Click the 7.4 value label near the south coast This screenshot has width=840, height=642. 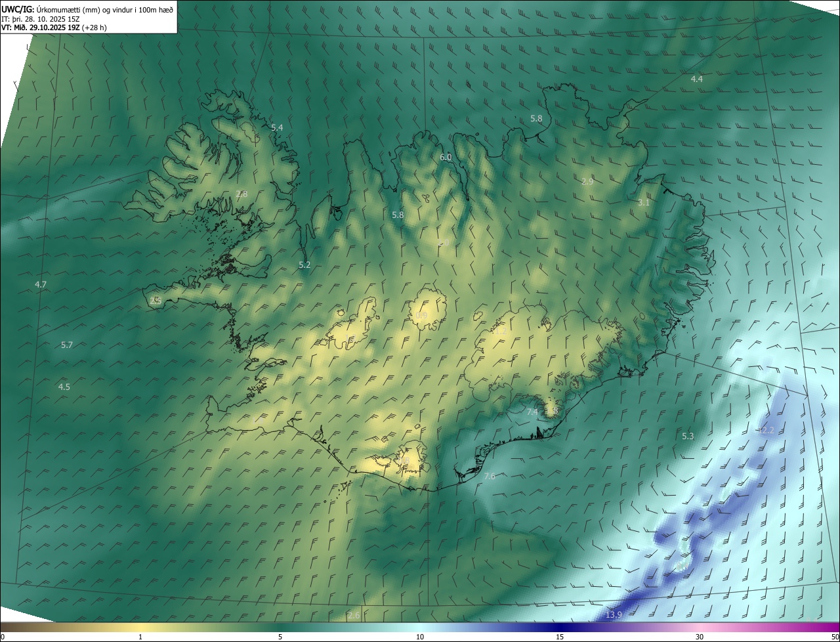tap(532, 412)
